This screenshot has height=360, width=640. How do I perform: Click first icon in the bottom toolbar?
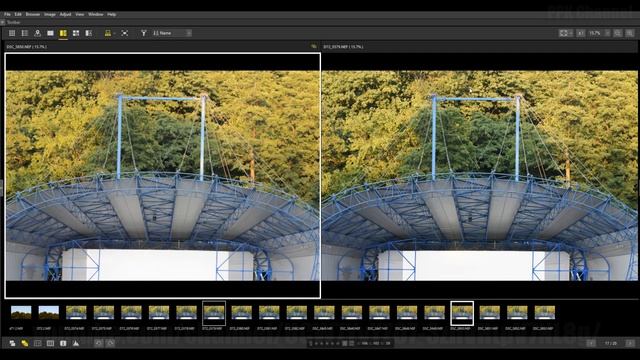[12, 343]
